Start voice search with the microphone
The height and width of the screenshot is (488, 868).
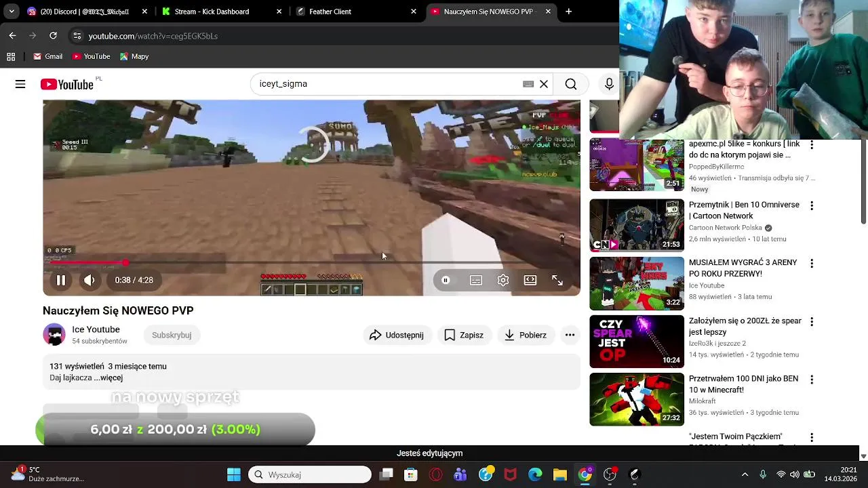click(x=609, y=84)
